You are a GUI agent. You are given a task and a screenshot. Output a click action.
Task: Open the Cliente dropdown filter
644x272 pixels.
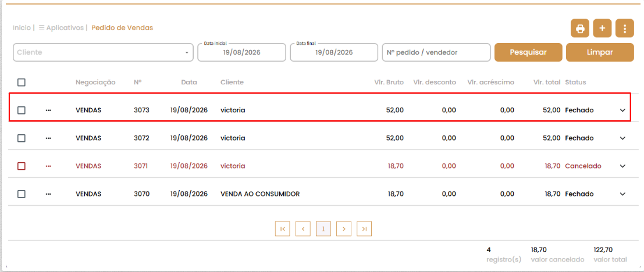(x=103, y=52)
